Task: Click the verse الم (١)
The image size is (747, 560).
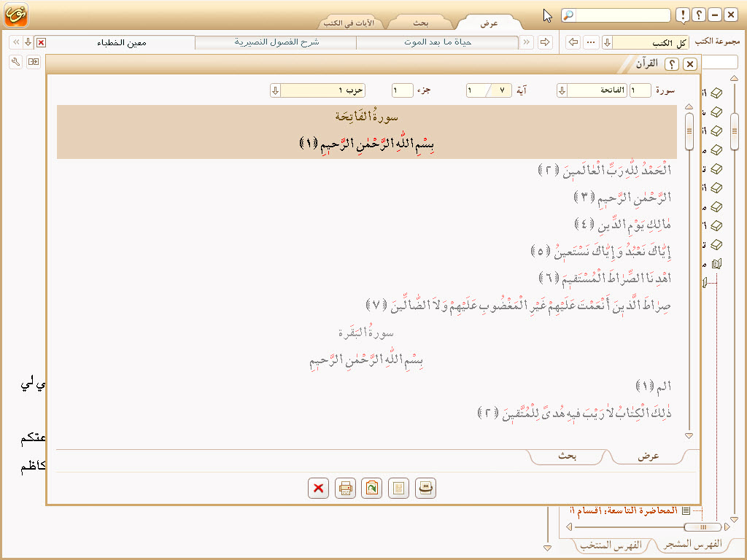Action: click(654, 386)
